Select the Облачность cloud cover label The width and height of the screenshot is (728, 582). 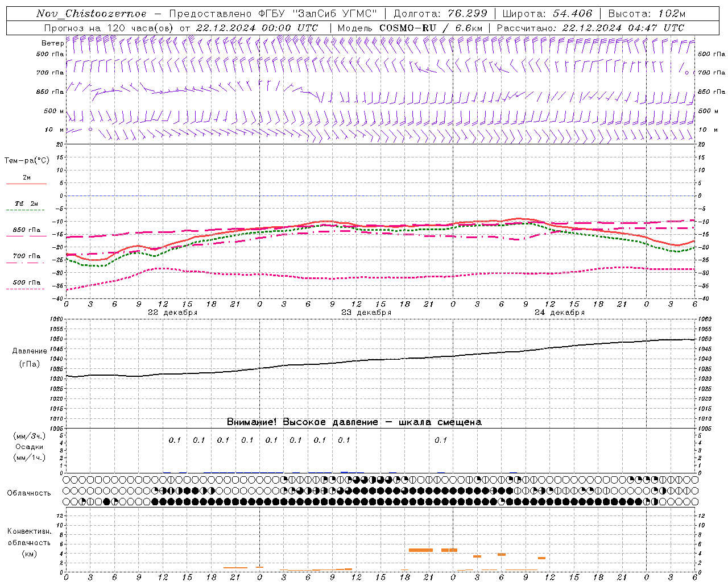click(29, 493)
